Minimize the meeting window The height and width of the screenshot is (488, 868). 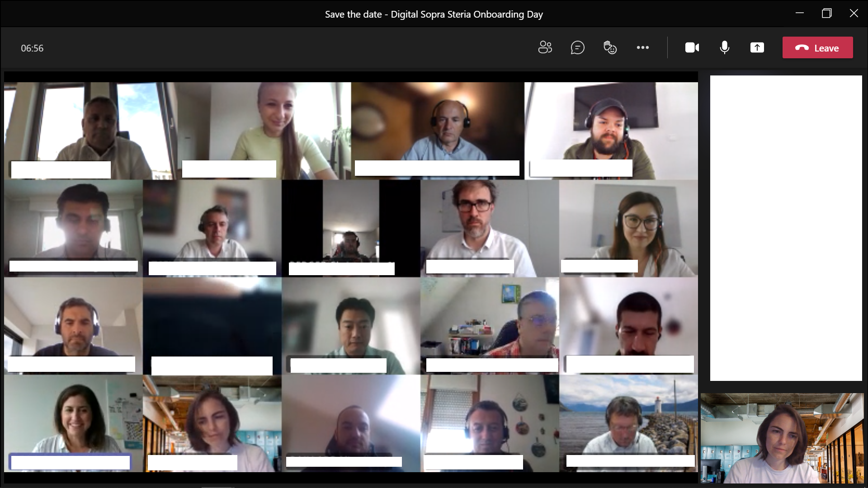pos(799,14)
